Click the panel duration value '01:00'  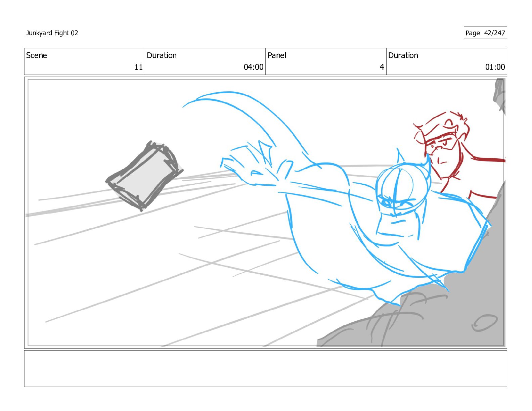click(x=495, y=67)
